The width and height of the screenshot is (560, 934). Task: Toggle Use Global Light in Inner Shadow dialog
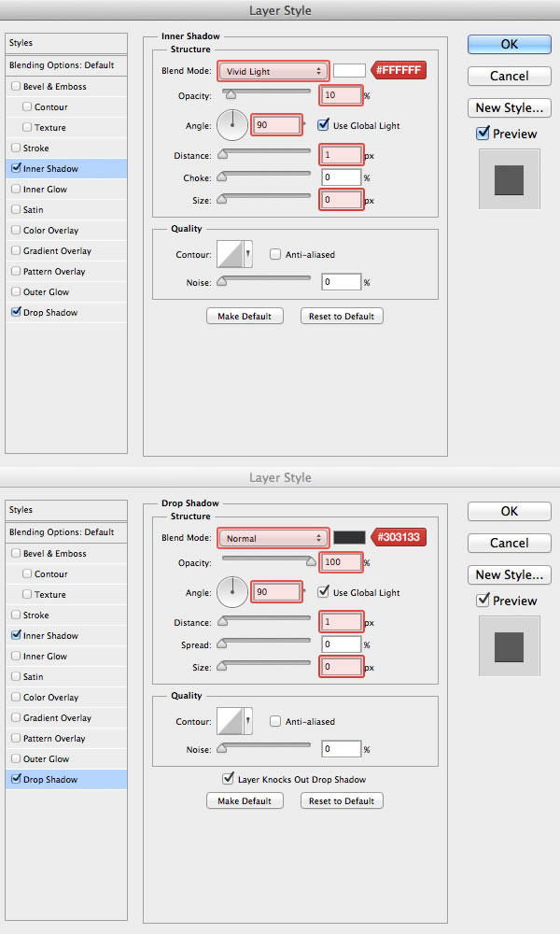pyautogui.click(x=323, y=125)
